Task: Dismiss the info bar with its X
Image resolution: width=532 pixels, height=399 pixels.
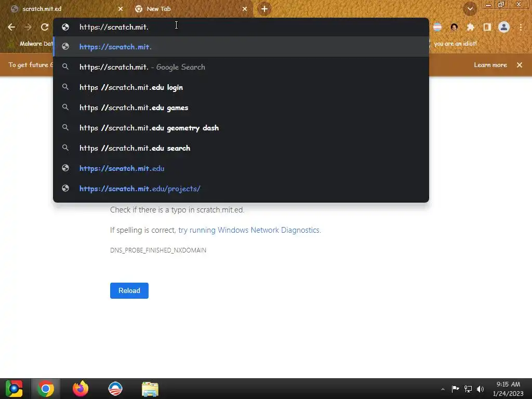Action: [x=520, y=65]
